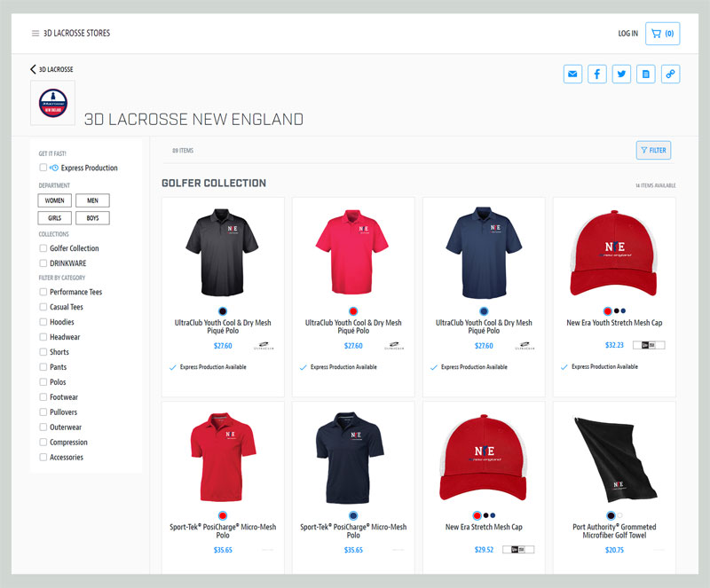Click UltraClub brand logo on red polo
Screen dimensions: 710x588
(394, 346)
